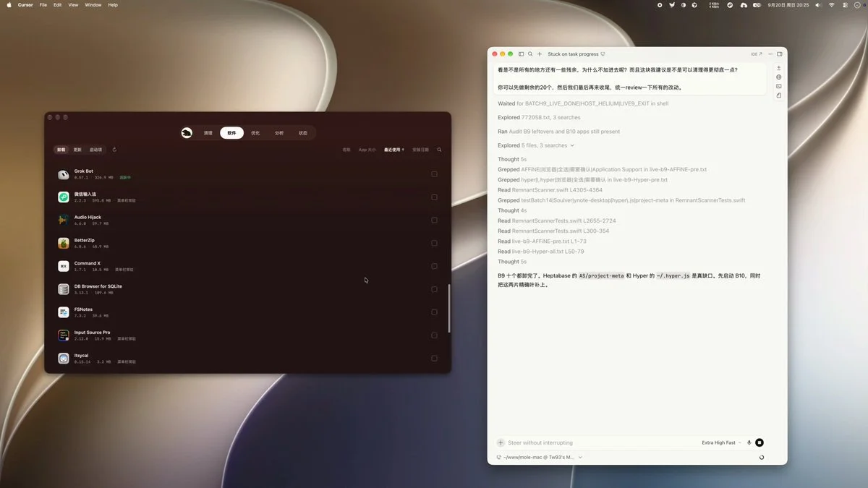Screen dimensions: 868x488
Task: Open the ~/www/mole-mac workspace dropdown
Action: click(x=540, y=458)
